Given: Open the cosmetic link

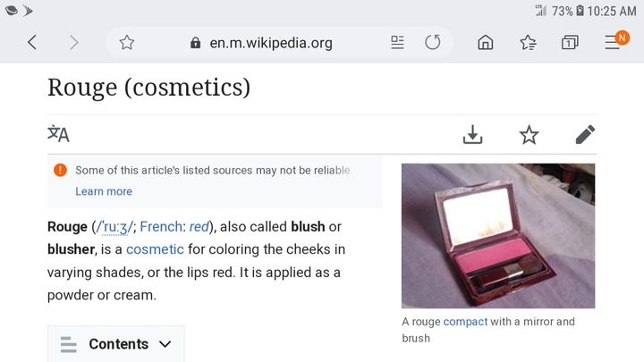Looking at the screenshot, I should [155, 249].
